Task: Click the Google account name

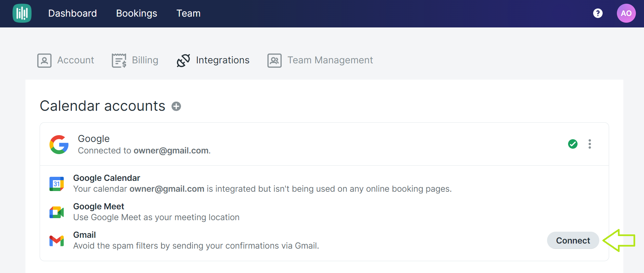Action: click(x=94, y=139)
